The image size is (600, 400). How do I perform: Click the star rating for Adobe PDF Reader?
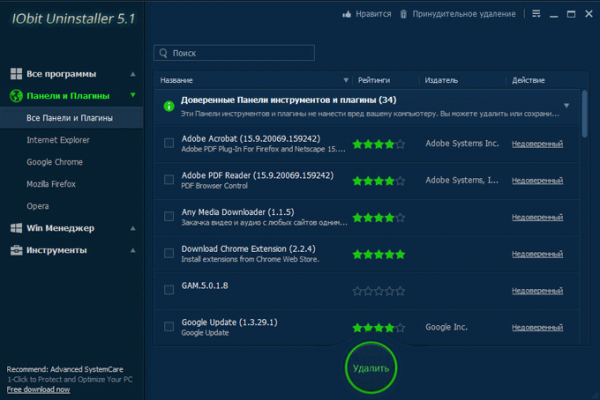pos(378,181)
